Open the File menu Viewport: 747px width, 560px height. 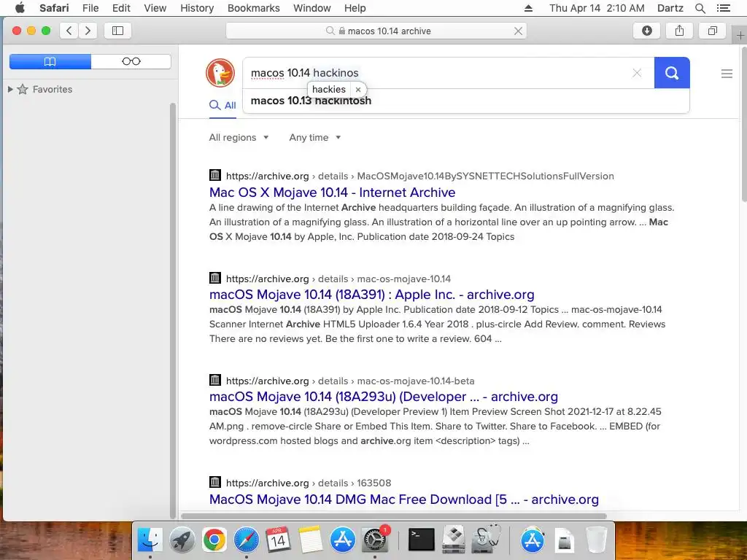point(90,8)
